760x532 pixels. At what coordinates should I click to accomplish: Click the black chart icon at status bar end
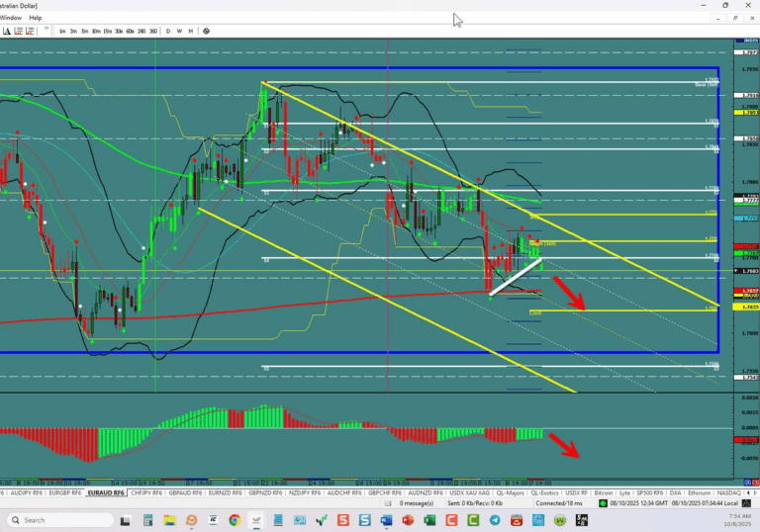(746, 503)
